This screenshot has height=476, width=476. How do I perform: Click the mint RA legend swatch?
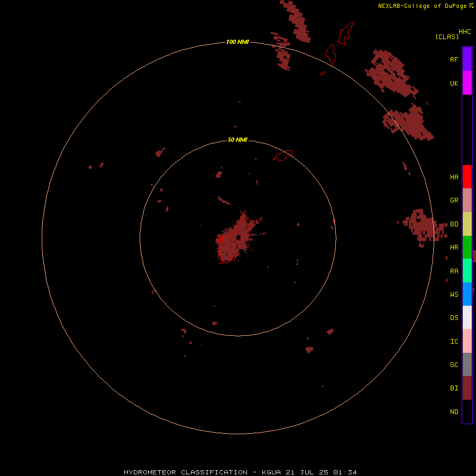467,271
